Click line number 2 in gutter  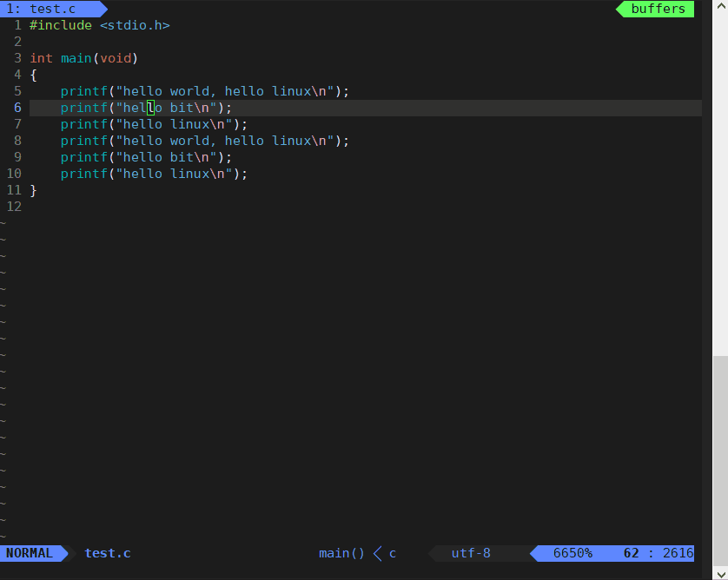(x=17, y=42)
